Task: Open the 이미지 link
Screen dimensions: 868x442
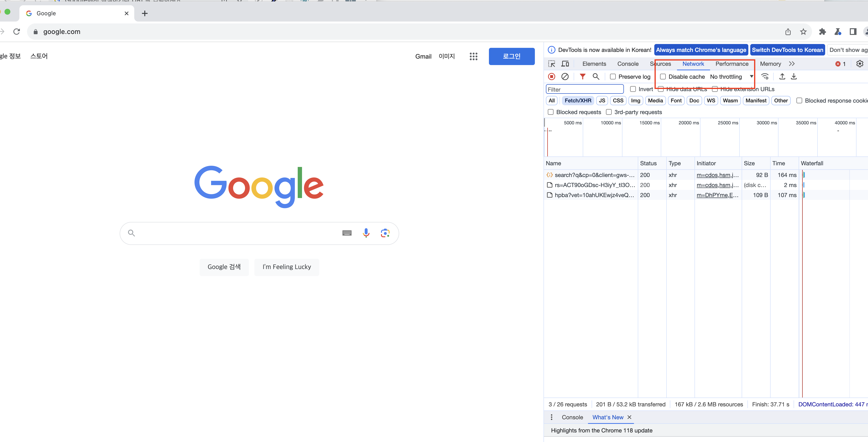Action: [x=447, y=56]
